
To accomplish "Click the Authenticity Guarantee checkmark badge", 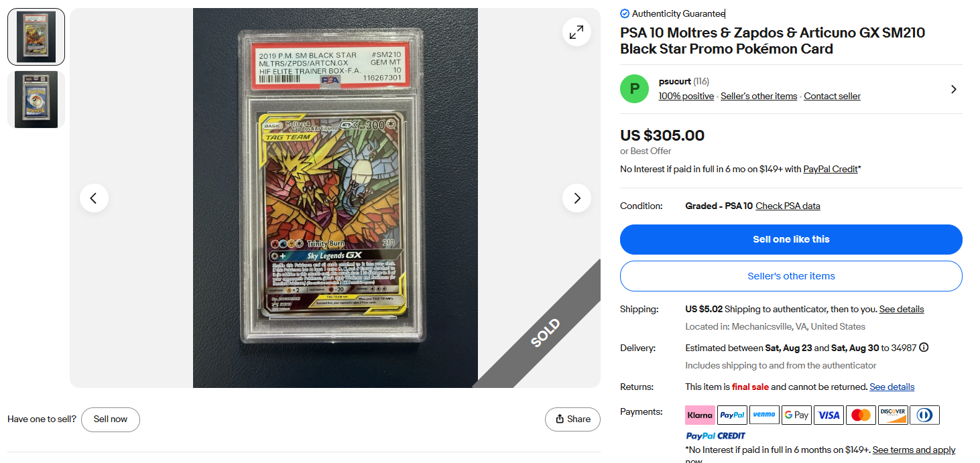I will [x=625, y=13].
